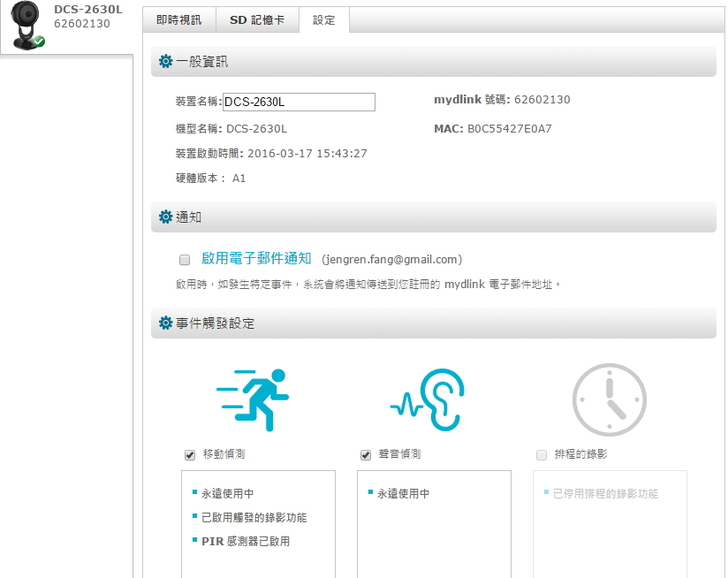Uncheck the 移動偵測 checkbox

pyautogui.click(x=190, y=455)
